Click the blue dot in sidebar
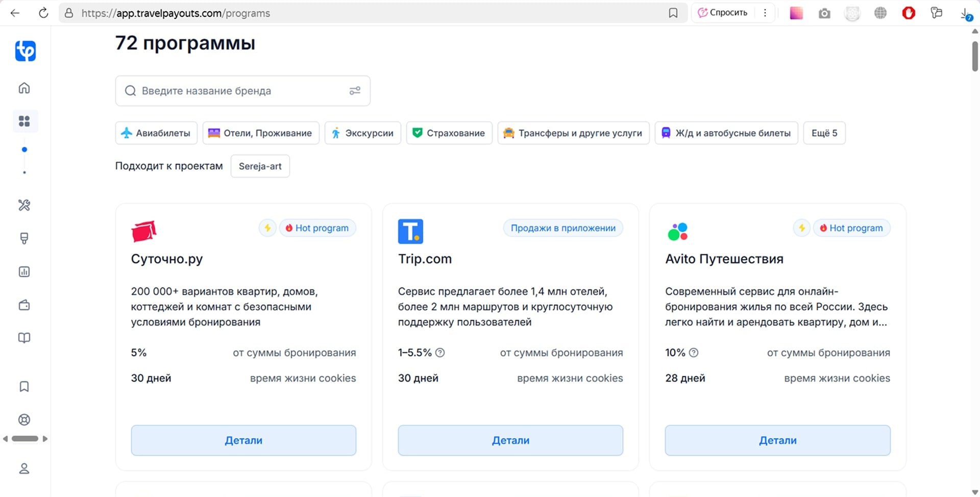The height and width of the screenshot is (497, 980). (x=24, y=150)
